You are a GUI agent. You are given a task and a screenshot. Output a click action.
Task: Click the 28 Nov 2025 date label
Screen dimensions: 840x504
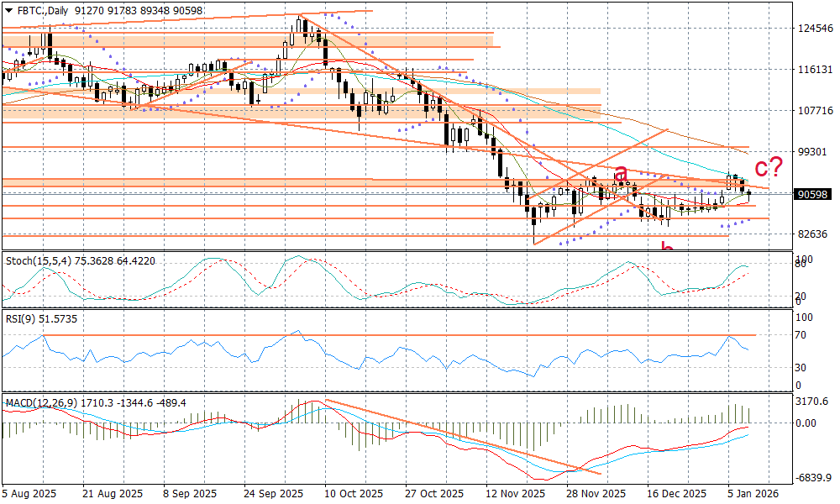[x=595, y=493]
